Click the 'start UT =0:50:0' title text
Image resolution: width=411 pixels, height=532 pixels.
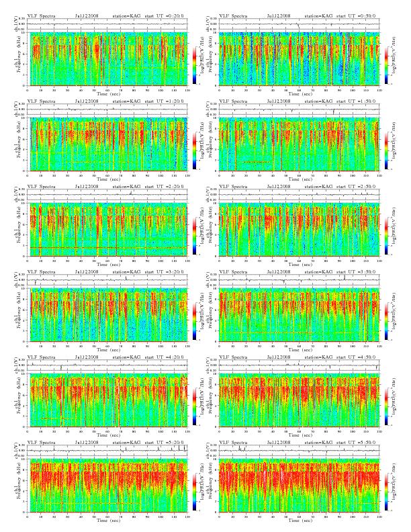(x=356, y=16)
